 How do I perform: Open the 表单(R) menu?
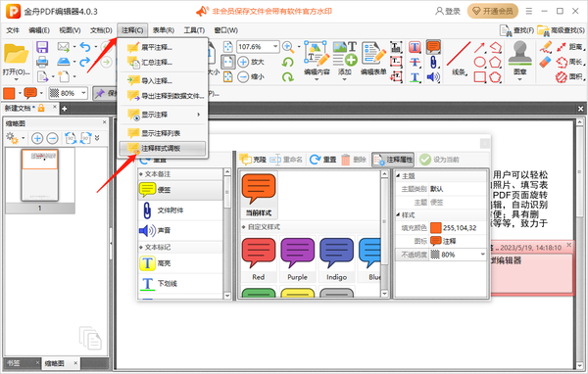click(x=163, y=30)
